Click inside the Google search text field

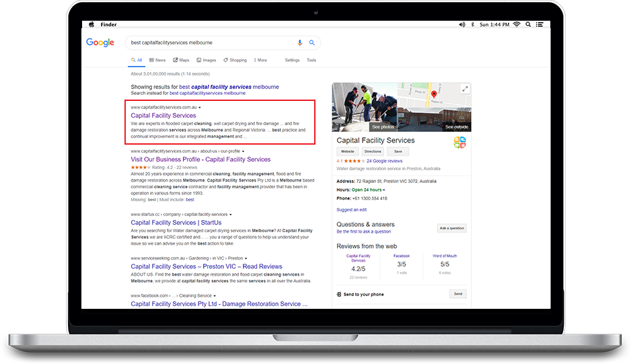pos(209,42)
